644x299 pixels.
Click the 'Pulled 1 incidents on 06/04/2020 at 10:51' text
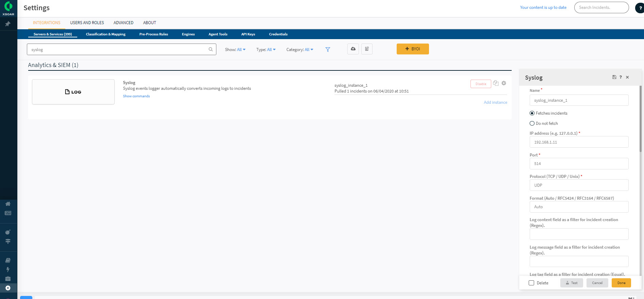371,91
